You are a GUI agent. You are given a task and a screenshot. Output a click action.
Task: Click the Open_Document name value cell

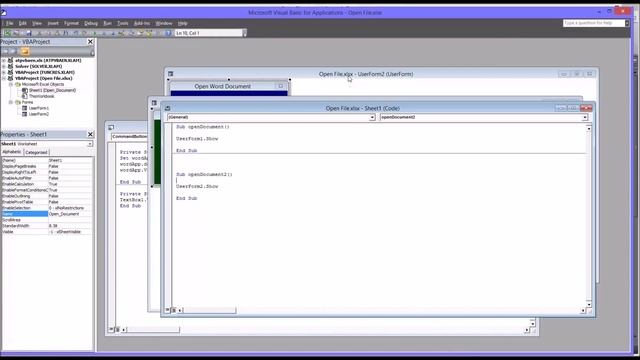coord(70,214)
